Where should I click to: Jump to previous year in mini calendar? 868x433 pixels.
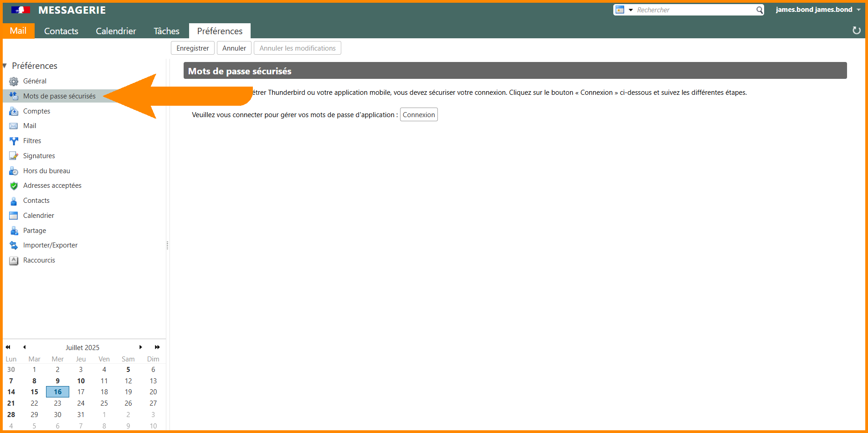tap(8, 347)
